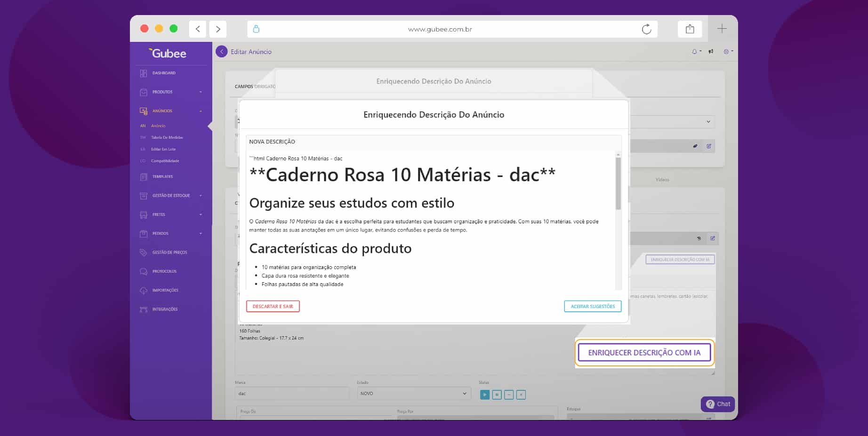Set status with the minus button
868x436 pixels.
click(x=509, y=395)
